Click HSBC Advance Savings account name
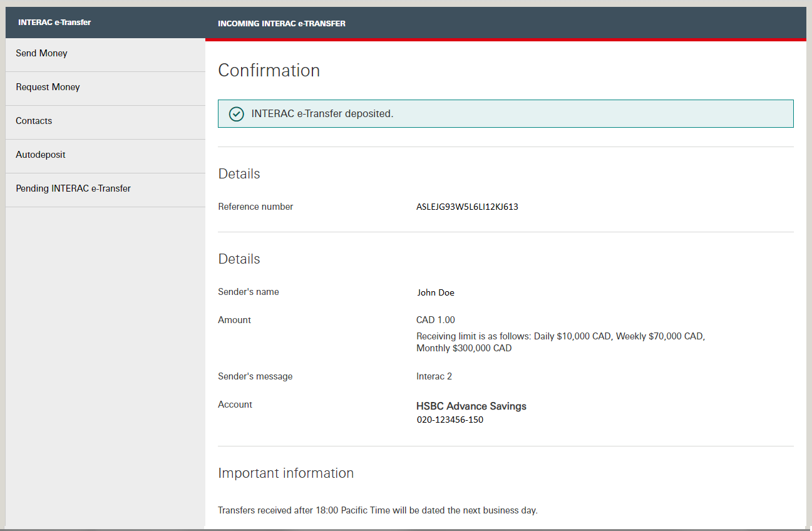 pyautogui.click(x=471, y=406)
